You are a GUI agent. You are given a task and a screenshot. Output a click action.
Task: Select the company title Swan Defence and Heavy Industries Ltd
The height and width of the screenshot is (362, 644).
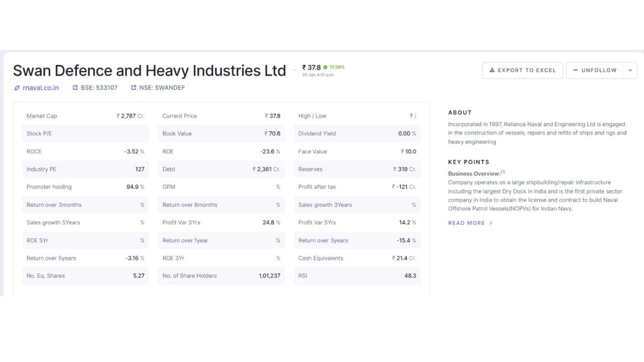(x=149, y=70)
